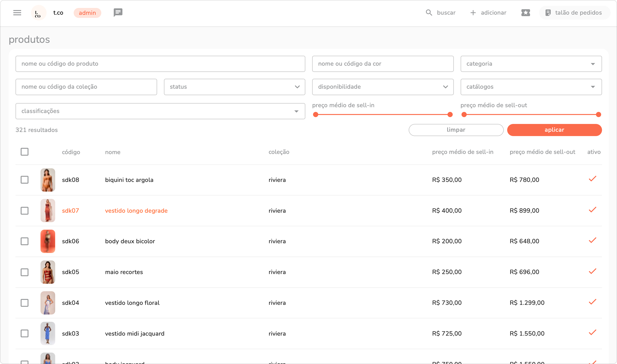Select the sdk04 vestido longo floral checkbox
The width and height of the screenshot is (617, 364).
coord(25,303)
